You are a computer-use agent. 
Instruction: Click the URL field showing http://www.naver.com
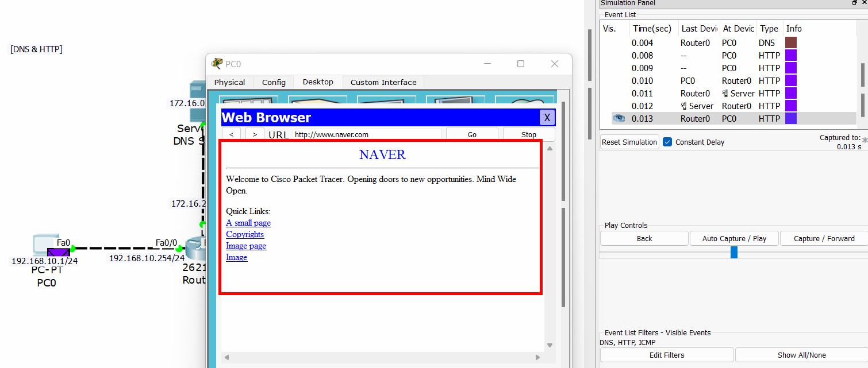tap(367, 134)
